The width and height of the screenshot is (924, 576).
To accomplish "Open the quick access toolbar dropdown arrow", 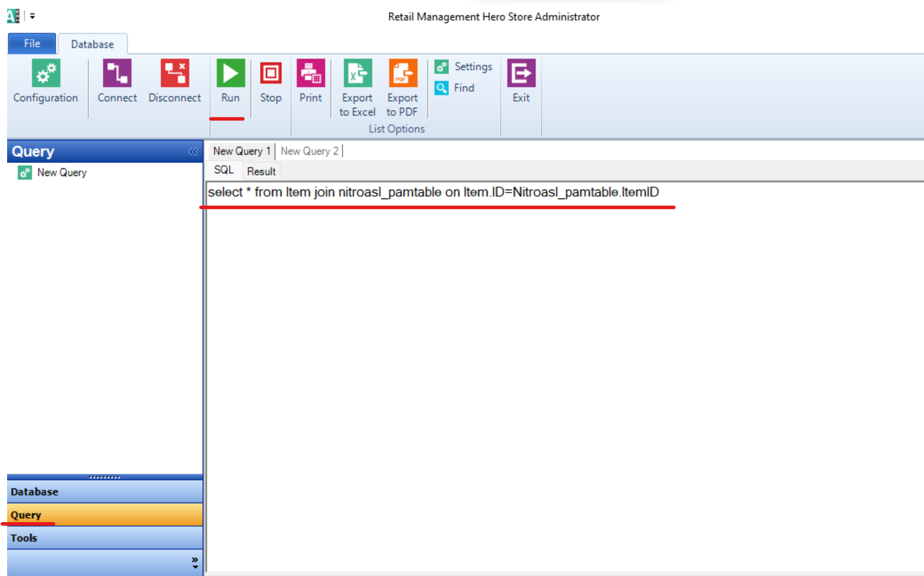I will coord(33,16).
